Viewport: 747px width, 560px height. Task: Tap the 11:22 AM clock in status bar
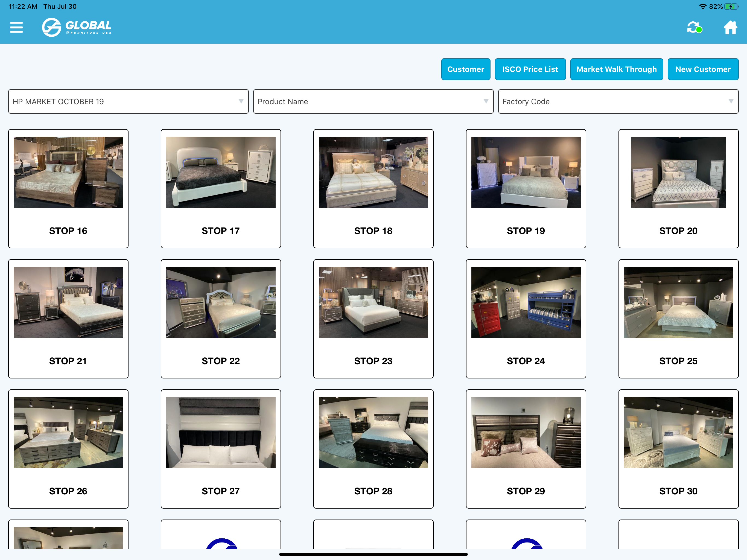pyautogui.click(x=23, y=6)
